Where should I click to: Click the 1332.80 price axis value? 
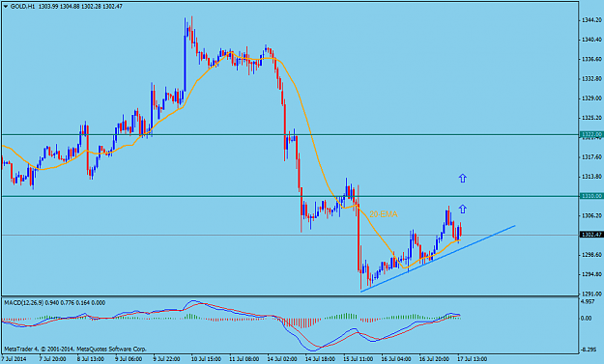592,79
